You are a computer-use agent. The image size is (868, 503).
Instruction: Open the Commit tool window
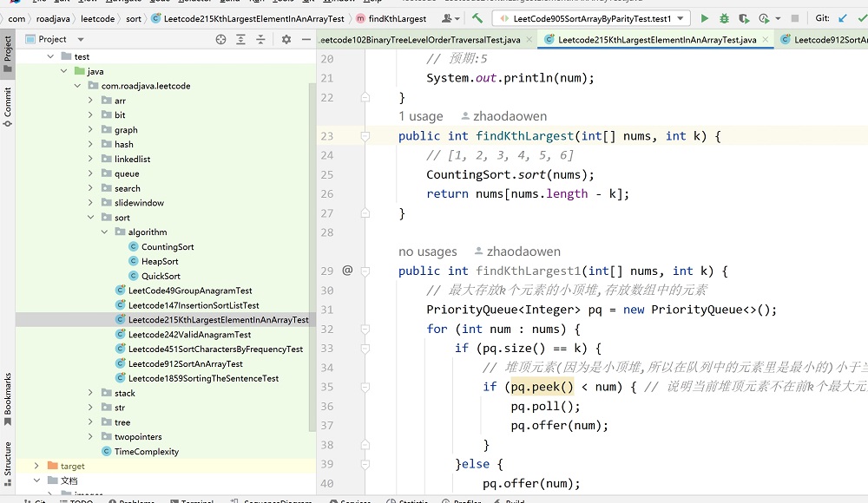(x=7, y=108)
